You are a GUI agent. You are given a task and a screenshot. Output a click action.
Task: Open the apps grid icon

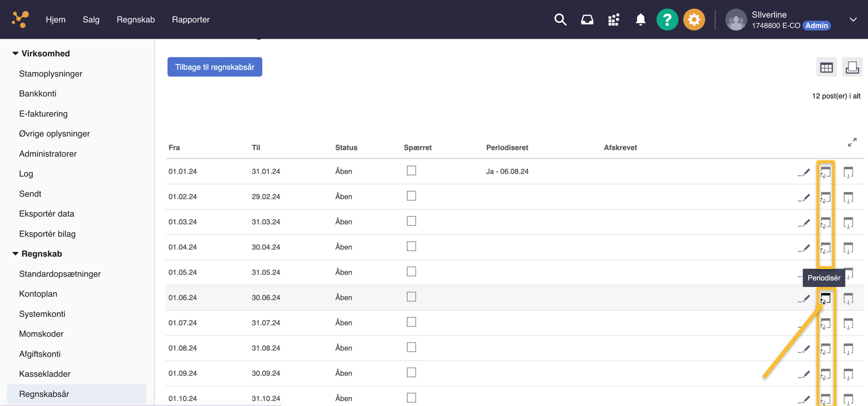(613, 19)
